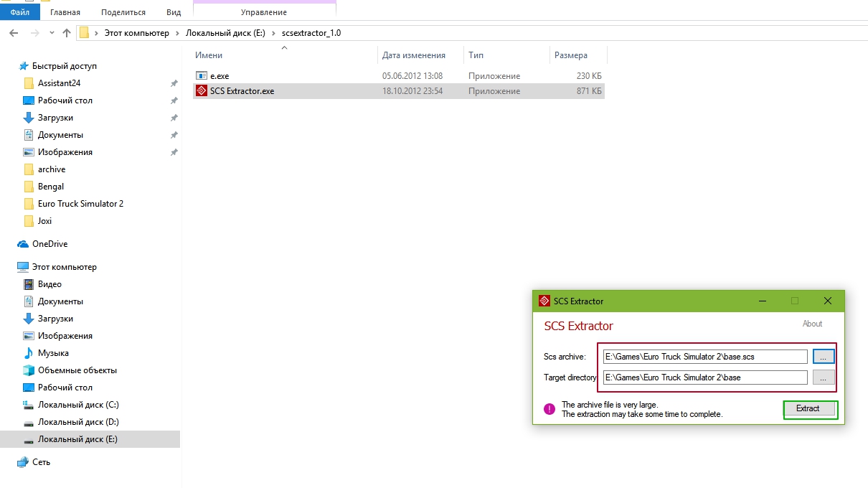Click the pin beside Загрузки in Быстрый доступ
868x488 pixels.
tap(174, 118)
